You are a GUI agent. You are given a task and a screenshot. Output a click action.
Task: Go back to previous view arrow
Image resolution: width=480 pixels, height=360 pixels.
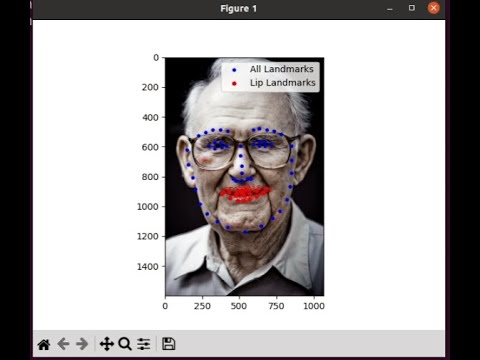click(x=63, y=344)
